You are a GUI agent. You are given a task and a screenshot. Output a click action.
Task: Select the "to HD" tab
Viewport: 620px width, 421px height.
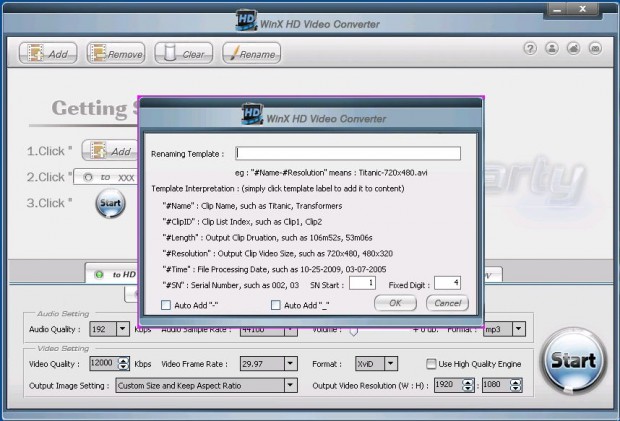[x=112, y=274]
